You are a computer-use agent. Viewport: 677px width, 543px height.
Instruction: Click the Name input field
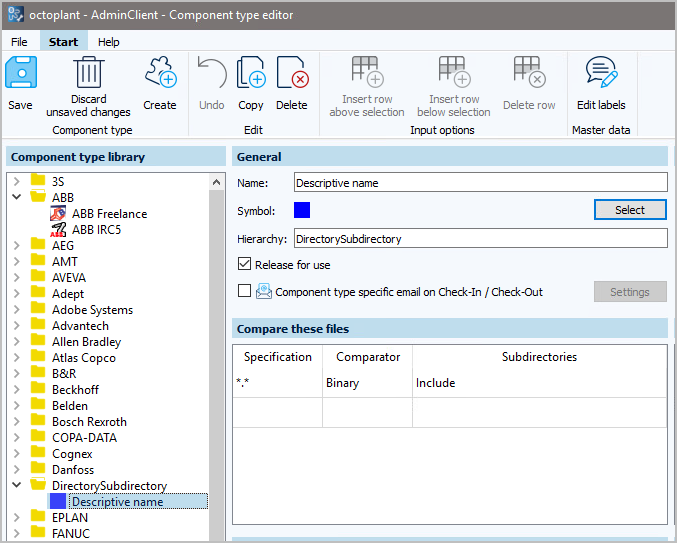pos(481,183)
